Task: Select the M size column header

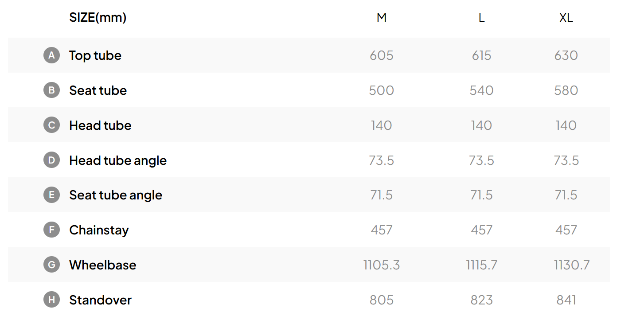Action: (x=382, y=18)
